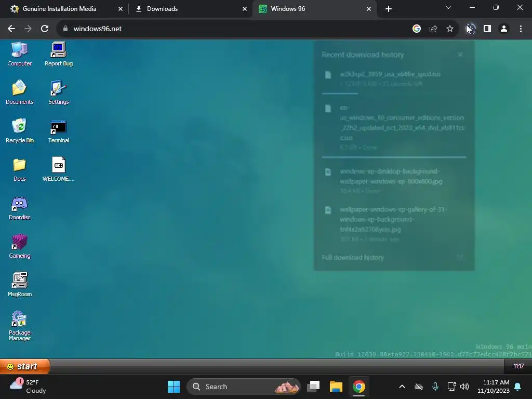Click the taskbar Search box
Image resolution: width=532 pixels, height=399 pixels.
(244, 387)
